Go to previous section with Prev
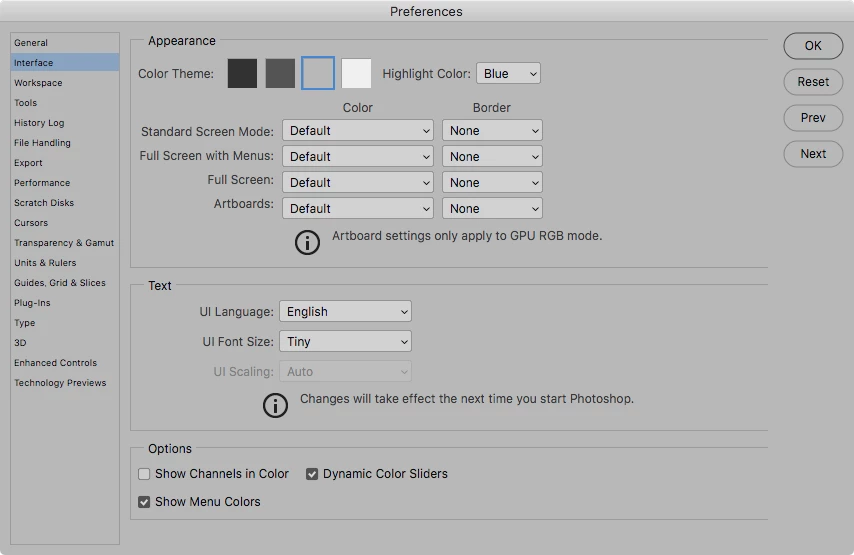The image size is (854, 555). tap(813, 118)
